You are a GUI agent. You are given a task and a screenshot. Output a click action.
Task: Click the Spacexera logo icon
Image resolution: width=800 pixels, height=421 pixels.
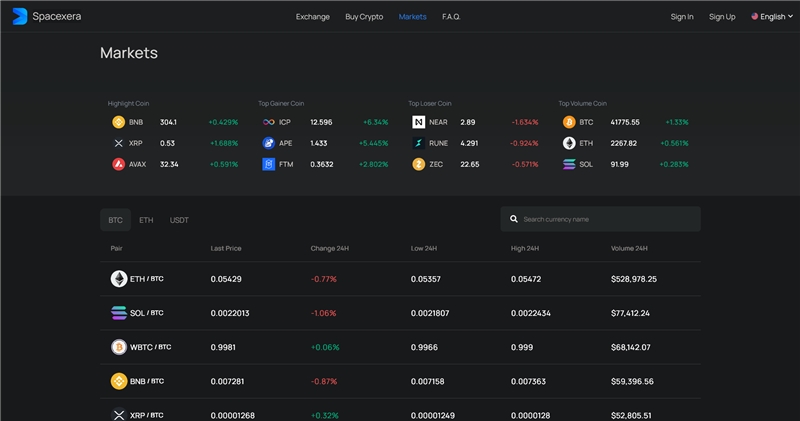tap(19, 16)
